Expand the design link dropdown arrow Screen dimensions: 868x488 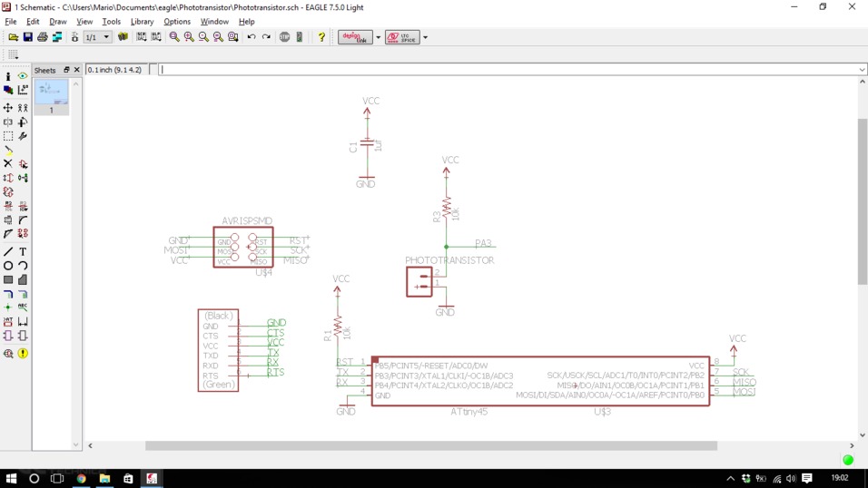(x=379, y=37)
